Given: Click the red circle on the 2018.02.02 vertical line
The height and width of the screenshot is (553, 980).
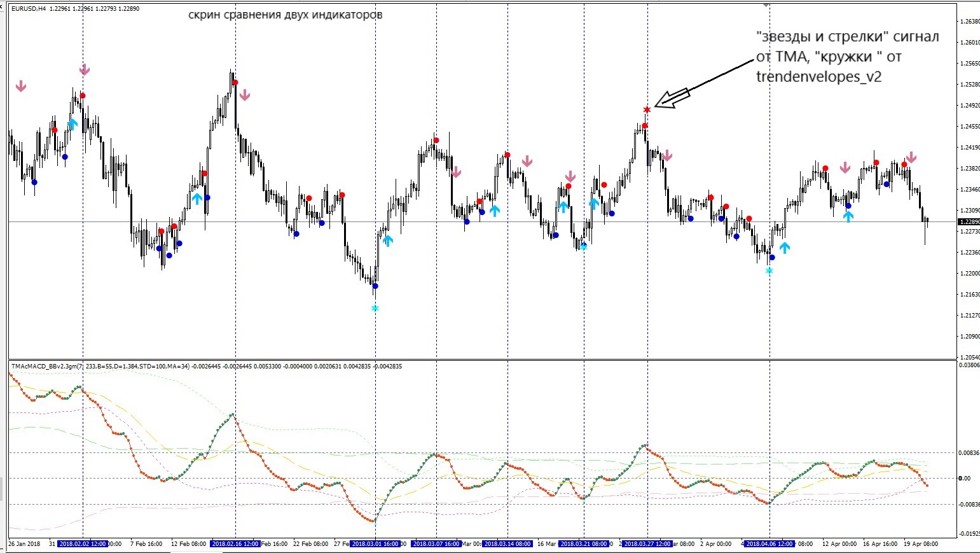Looking at the screenshot, I should [x=83, y=96].
